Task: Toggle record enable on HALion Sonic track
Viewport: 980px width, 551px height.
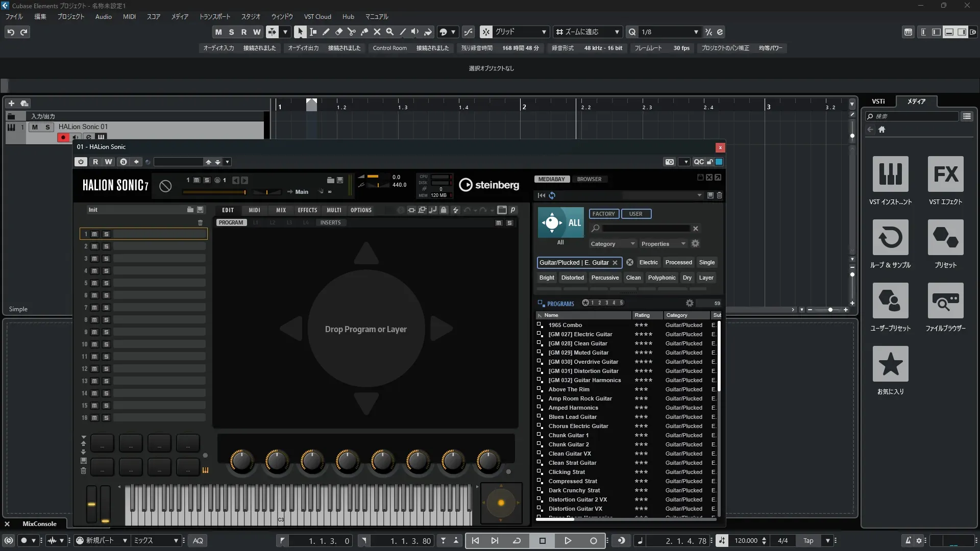Action: (63, 137)
